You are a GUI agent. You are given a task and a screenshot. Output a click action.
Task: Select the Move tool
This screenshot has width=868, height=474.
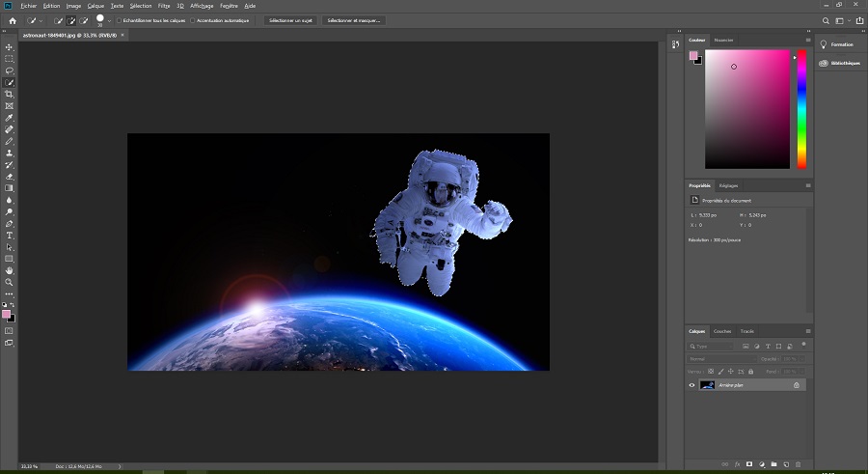click(9, 47)
